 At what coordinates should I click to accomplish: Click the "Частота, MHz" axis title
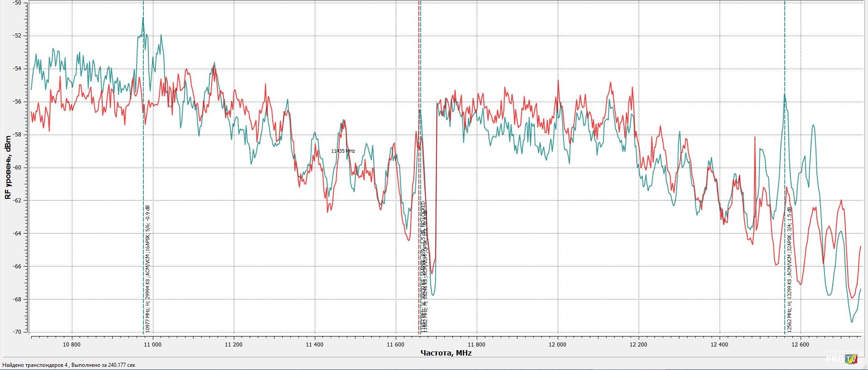pos(446,353)
